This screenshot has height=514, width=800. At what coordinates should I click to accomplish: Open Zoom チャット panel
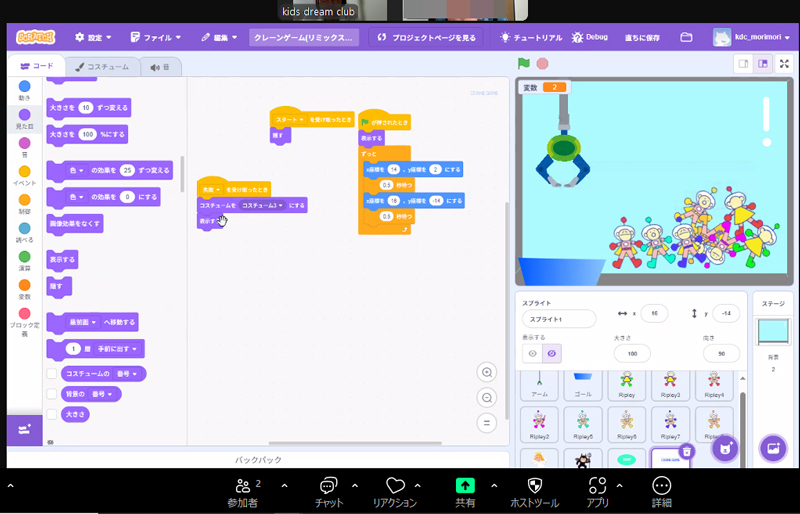point(329,493)
